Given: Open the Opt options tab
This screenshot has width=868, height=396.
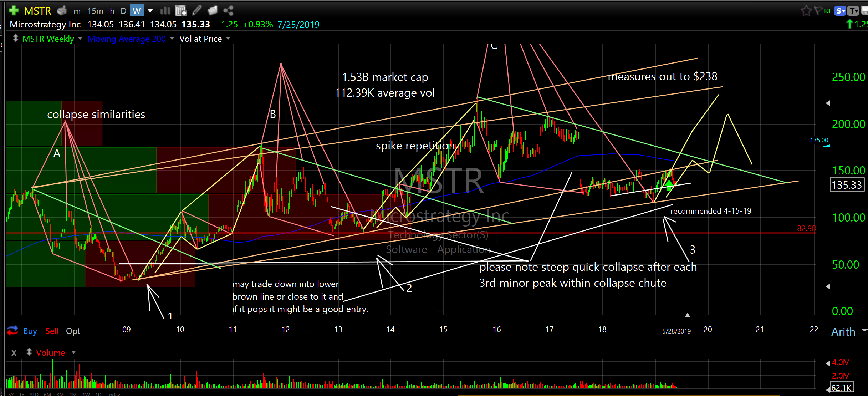Looking at the screenshot, I should tap(73, 331).
